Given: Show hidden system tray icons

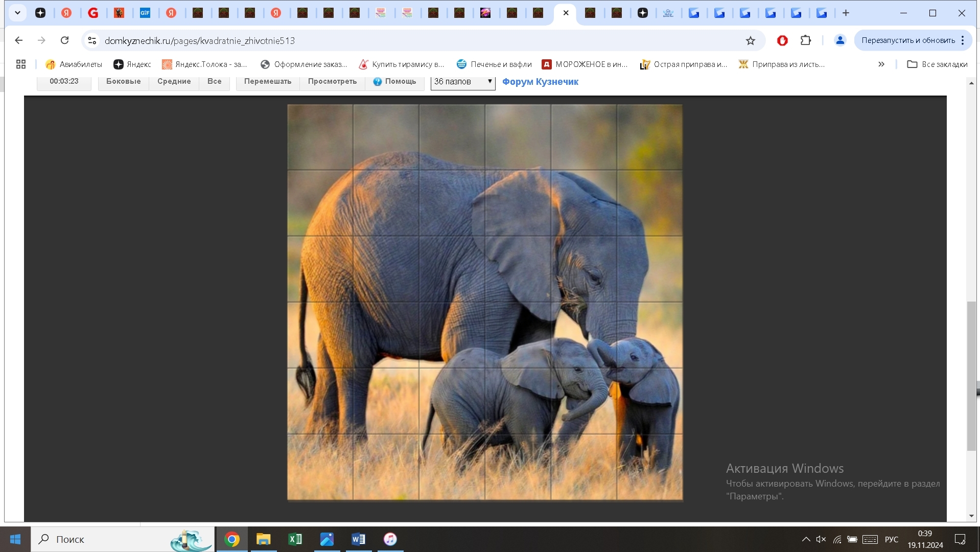Looking at the screenshot, I should tap(806, 539).
